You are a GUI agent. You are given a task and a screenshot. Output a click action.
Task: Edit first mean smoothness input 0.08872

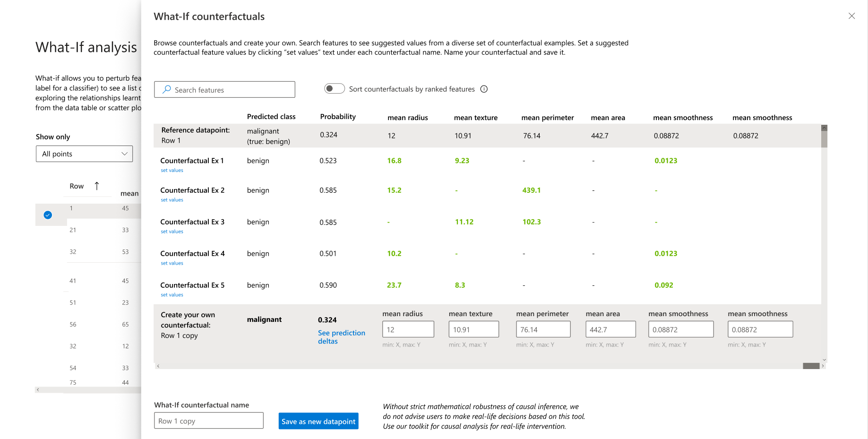click(x=681, y=329)
